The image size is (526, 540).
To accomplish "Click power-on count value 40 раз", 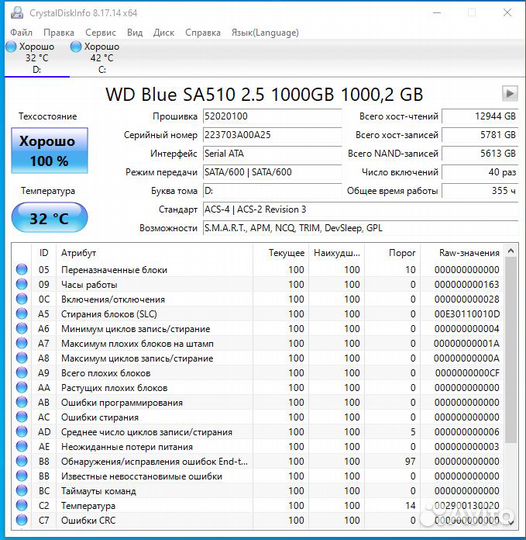I will pos(480,172).
